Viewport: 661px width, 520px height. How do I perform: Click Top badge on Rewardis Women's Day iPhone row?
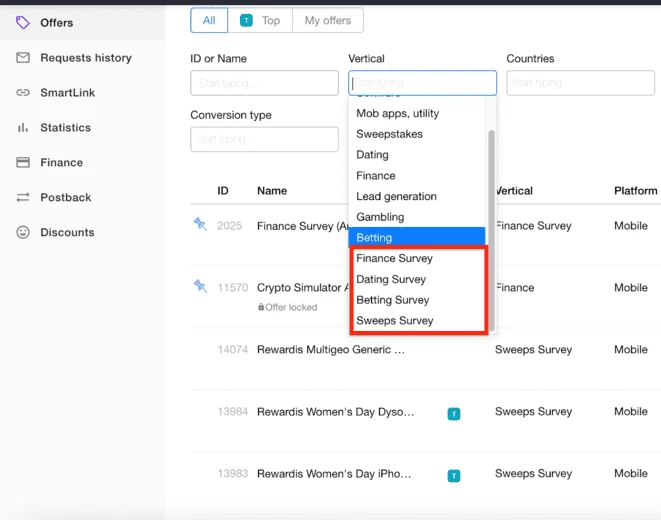[454, 476]
